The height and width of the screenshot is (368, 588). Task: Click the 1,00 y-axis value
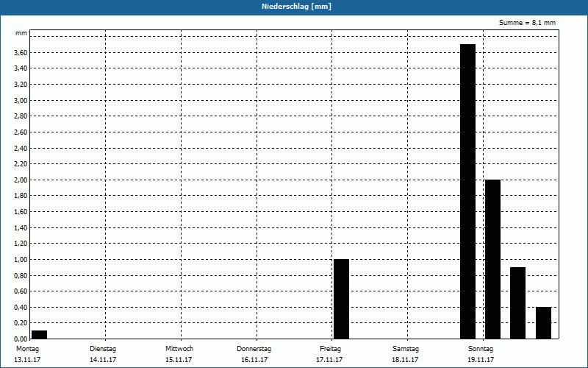pos(21,260)
